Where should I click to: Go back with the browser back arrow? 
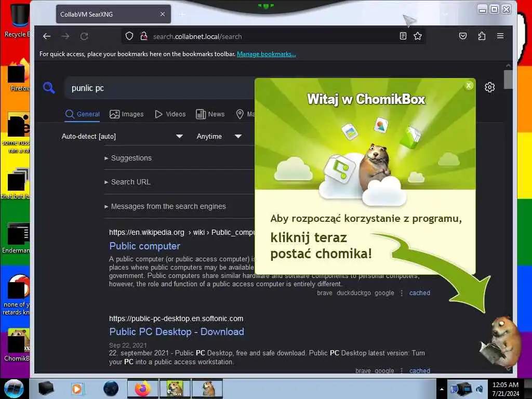[x=47, y=36]
